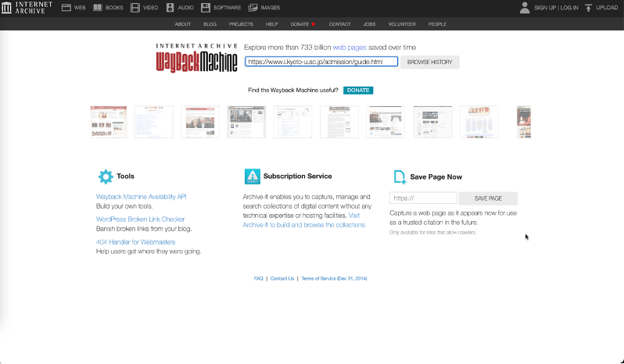Click the Sign Up link

click(545, 8)
